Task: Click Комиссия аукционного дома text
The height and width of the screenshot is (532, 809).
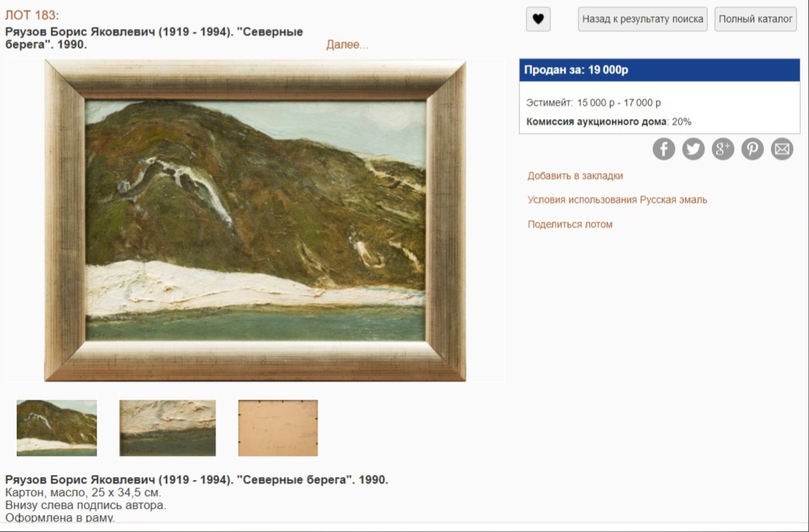Action: pyautogui.click(x=596, y=122)
